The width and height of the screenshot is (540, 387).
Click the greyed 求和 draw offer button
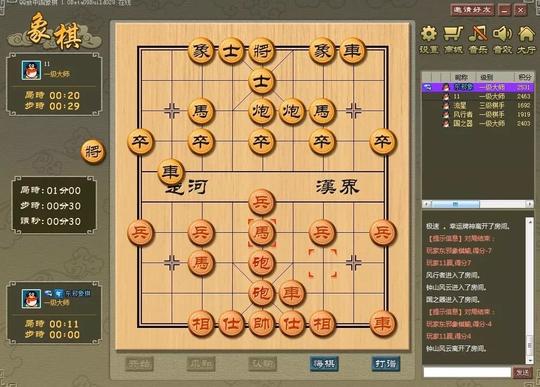click(x=201, y=364)
